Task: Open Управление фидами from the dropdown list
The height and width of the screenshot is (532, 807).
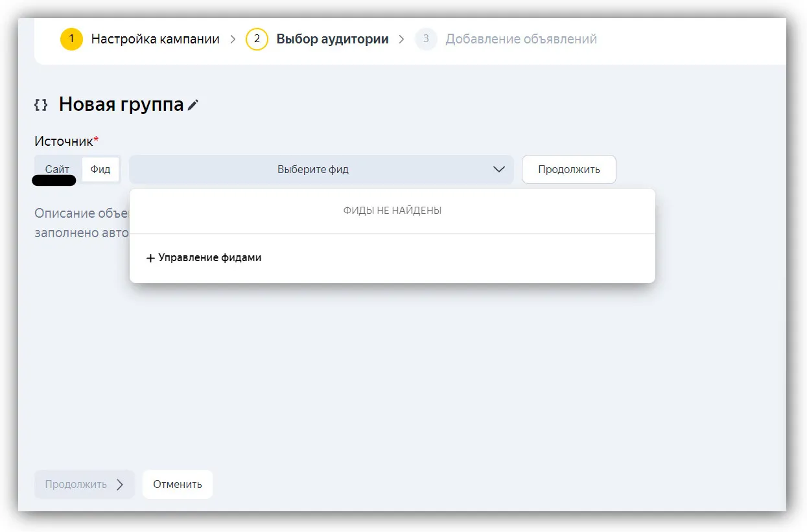Action: [x=204, y=258]
